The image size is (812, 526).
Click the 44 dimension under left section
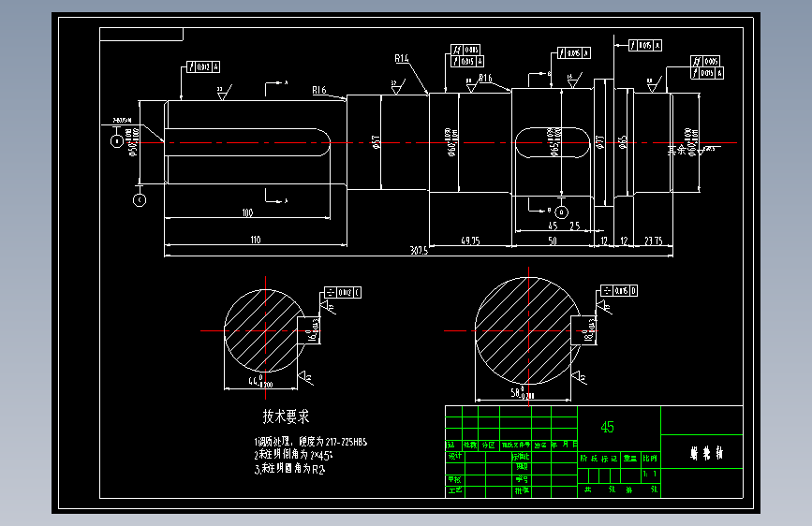[260, 382]
